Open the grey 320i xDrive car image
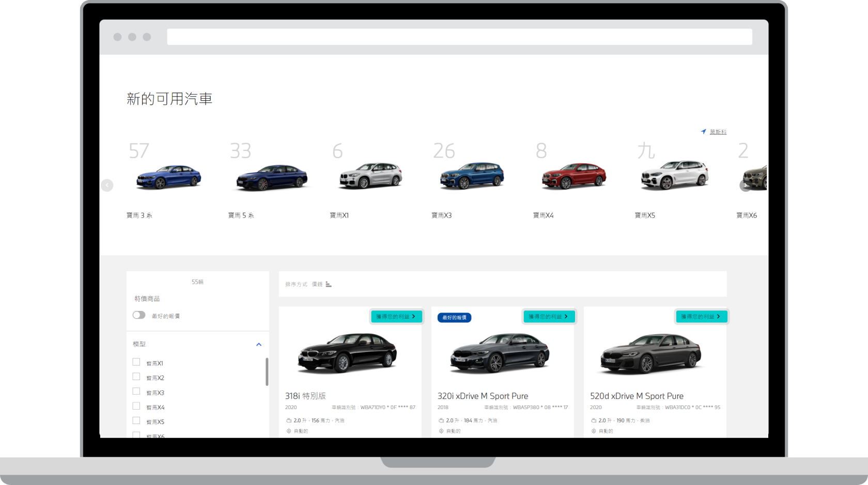 500,353
